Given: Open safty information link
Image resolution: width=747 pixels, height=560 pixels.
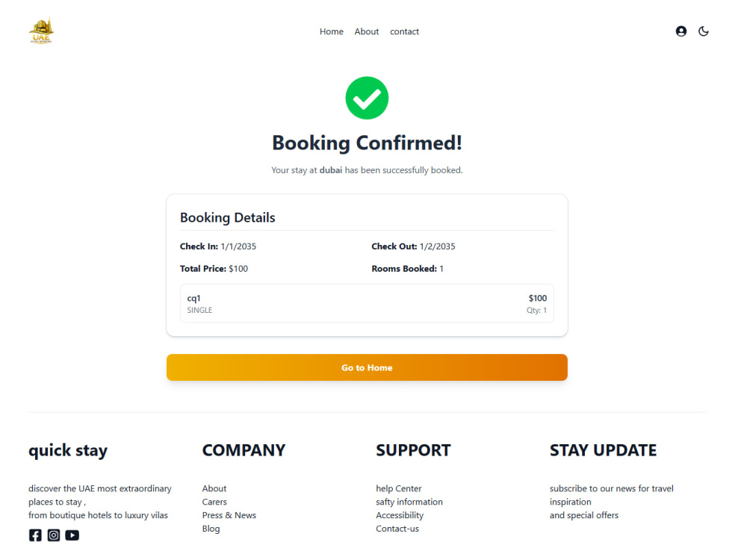Looking at the screenshot, I should [x=409, y=502].
